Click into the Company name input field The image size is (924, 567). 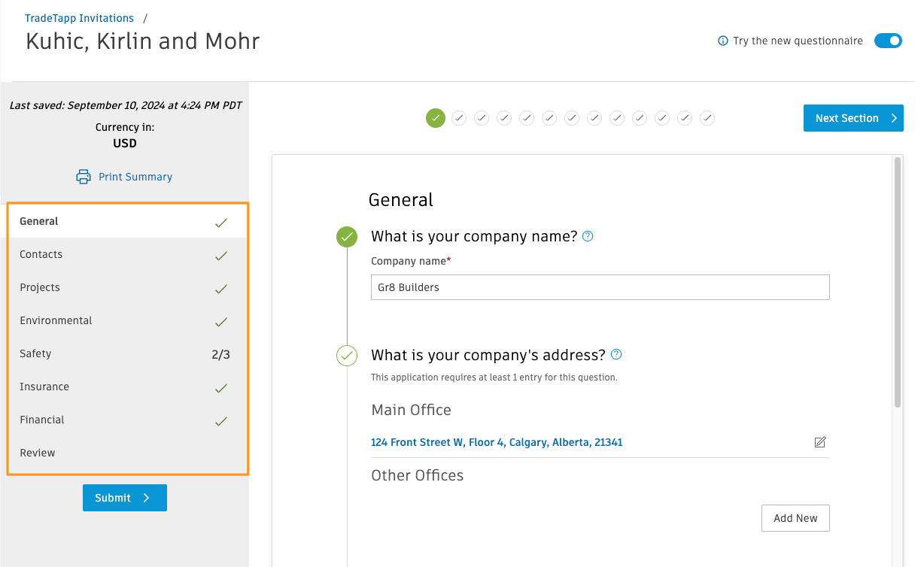click(x=600, y=287)
